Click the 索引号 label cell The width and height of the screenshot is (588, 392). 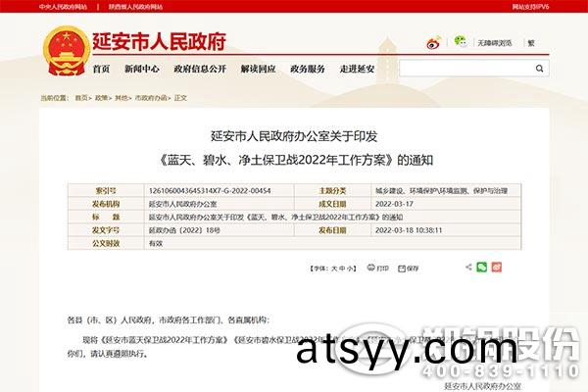tap(106, 191)
